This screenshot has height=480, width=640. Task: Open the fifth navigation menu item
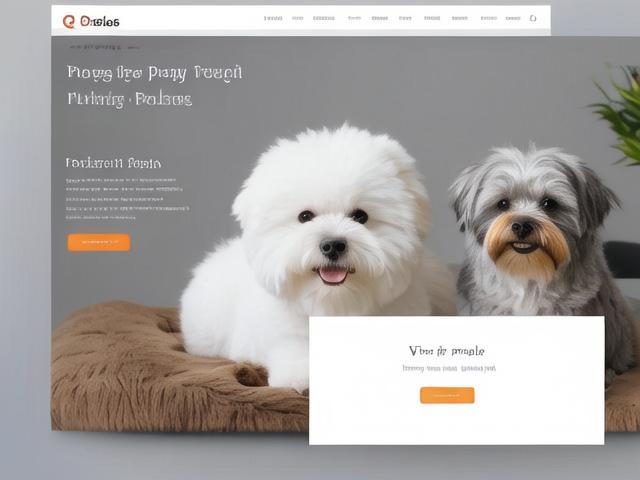(x=380, y=18)
